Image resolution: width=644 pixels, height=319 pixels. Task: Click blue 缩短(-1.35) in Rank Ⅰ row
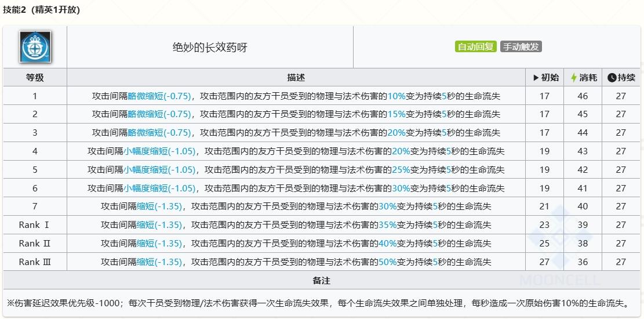click(x=159, y=225)
